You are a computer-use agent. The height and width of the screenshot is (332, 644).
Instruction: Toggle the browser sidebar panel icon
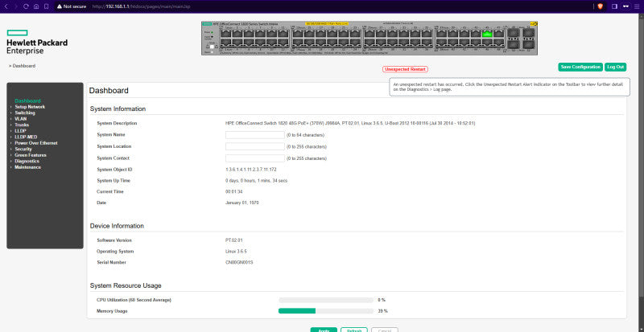614,6
